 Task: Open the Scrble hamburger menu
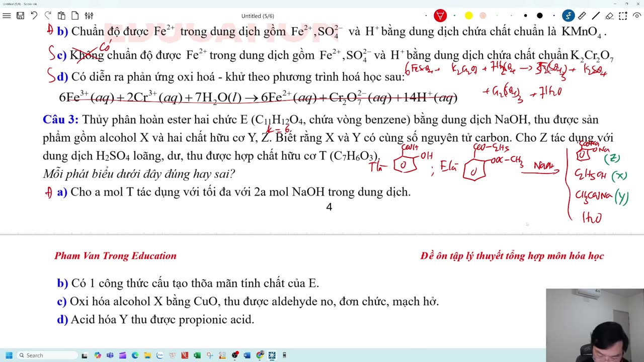[7, 16]
